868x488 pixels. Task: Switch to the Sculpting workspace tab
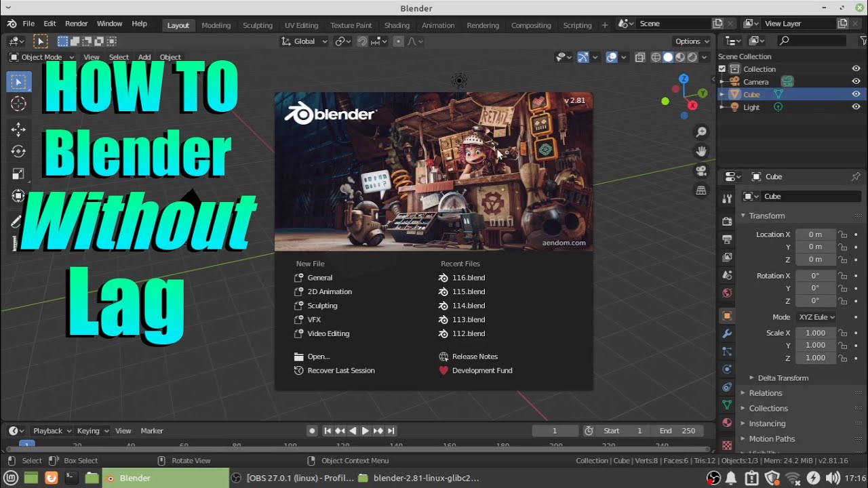(258, 25)
